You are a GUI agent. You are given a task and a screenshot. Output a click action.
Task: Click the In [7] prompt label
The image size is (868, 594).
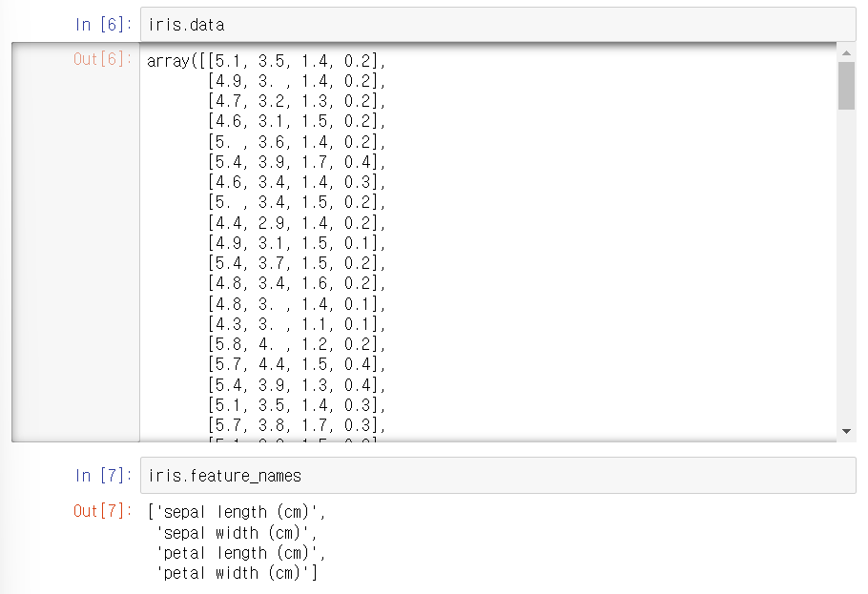coord(104,476)
